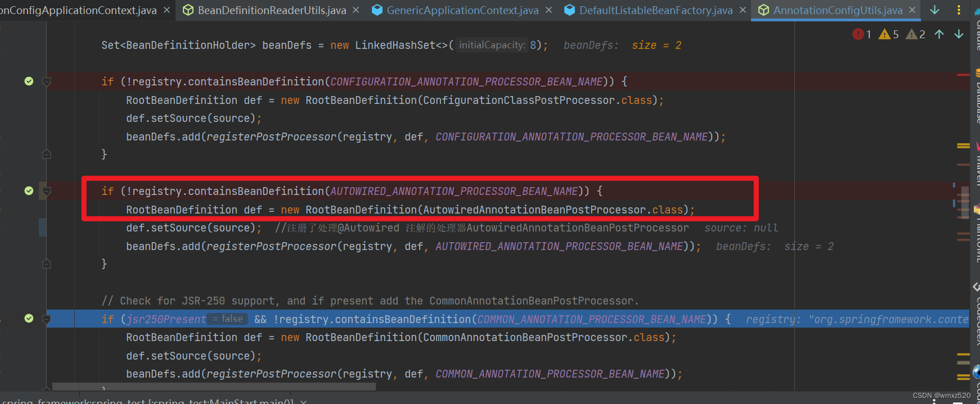Close the ...onConfigApplicationContext.java tab
This screenshot has height=404, width=980.
point(167,10)
